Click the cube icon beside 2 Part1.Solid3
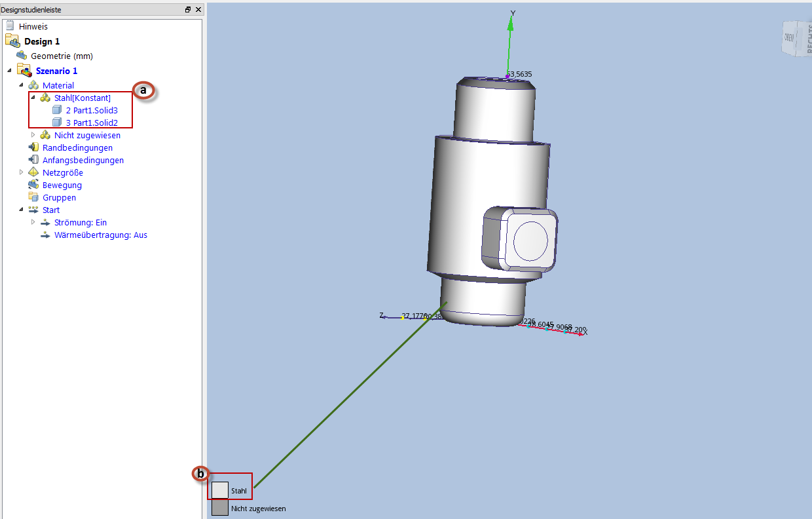This screenshot has height=519, width=812. coord(57,110)
